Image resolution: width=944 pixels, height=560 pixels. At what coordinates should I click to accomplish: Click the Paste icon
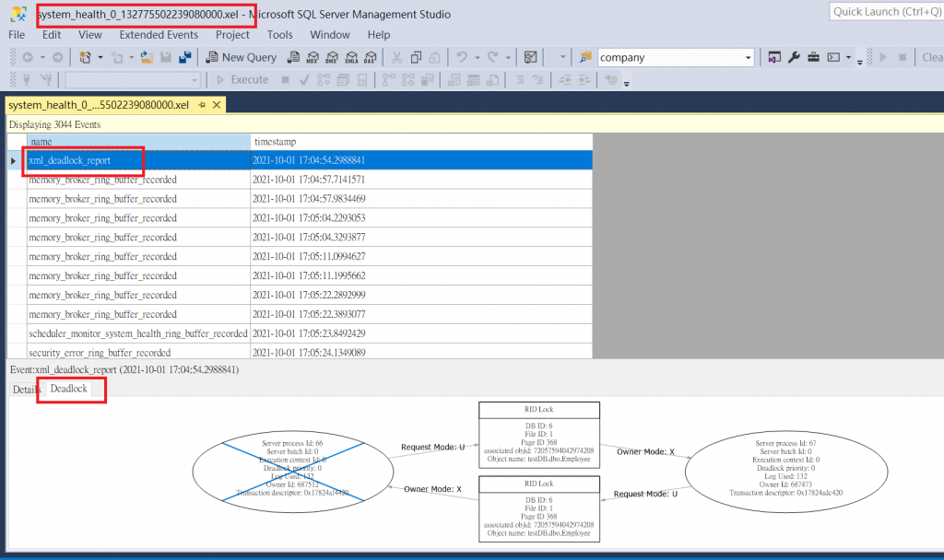[435, 57]
